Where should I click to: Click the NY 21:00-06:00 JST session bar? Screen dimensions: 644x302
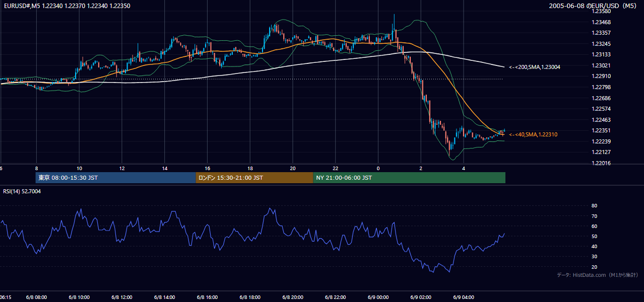point(409,178)
